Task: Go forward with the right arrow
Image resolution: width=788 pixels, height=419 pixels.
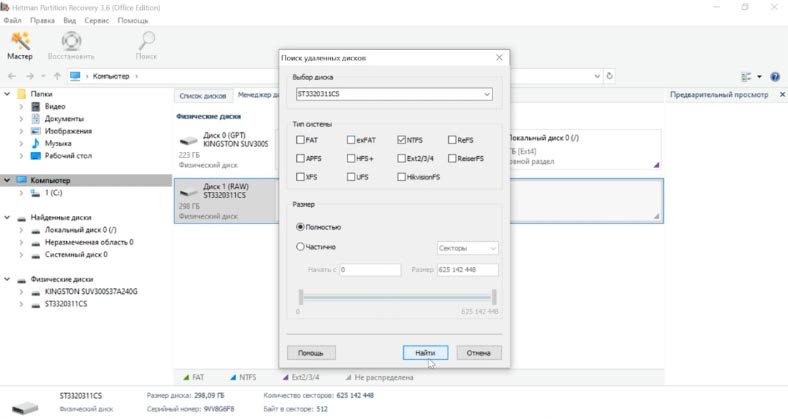Action: [x=30, y=76]
